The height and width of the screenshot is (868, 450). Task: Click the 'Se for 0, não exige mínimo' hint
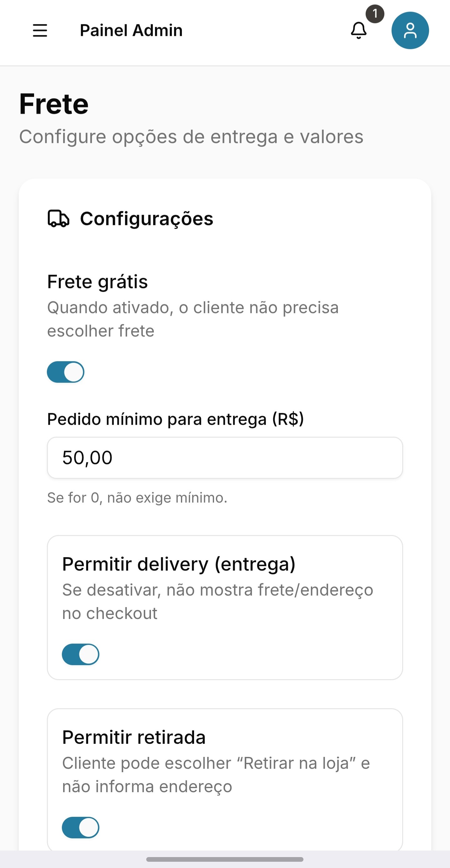[x=137, y=498]
